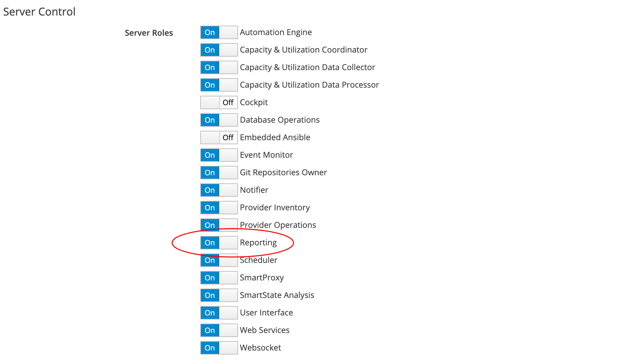619x364 pixels.
Task: Disable the SmartProxy switch
Action: (219, 278)
